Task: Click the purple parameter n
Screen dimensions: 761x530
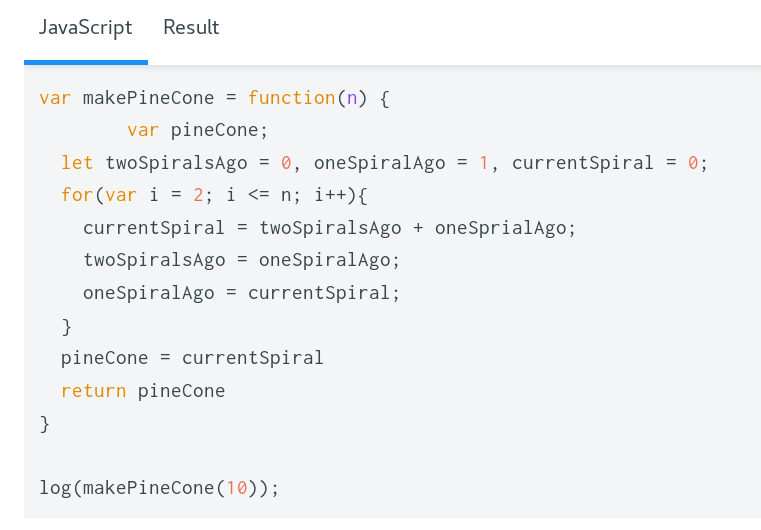Action: tap(351, 98)
